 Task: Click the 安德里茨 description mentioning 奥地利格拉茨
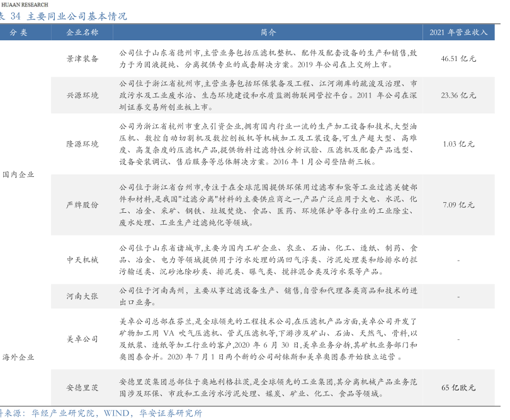tap(268, 388)
